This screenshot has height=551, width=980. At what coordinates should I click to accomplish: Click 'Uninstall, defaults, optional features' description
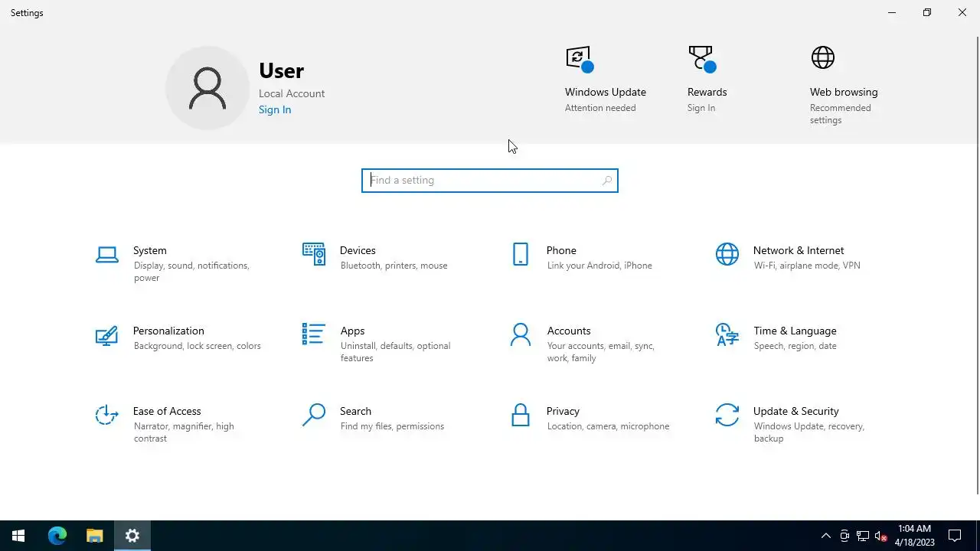(x=396, y=352)
